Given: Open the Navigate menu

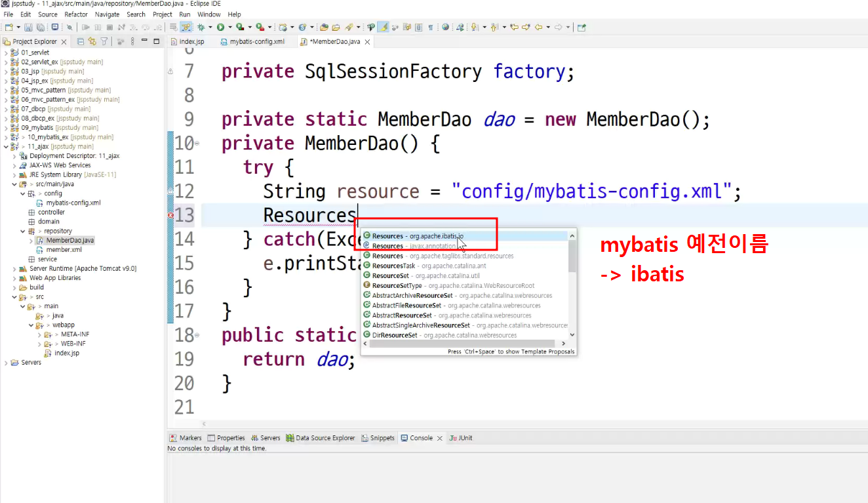Looking at the screenshot, I should click(107, 14).
